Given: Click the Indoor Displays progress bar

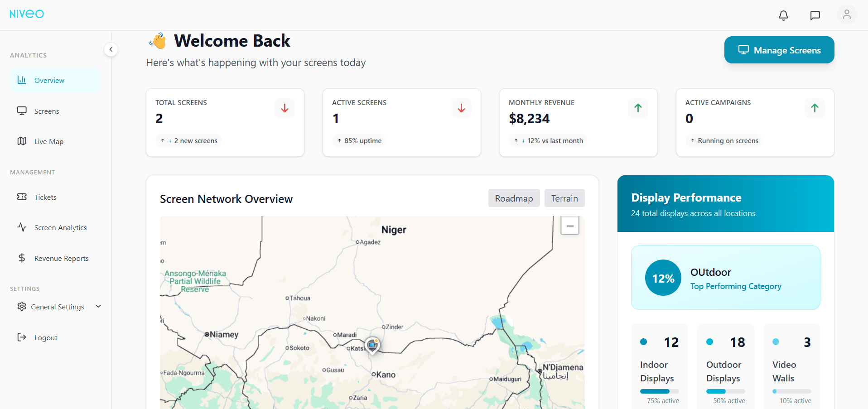Looking at the screenshot, I should pyautogui.click(x=659, y=391).
